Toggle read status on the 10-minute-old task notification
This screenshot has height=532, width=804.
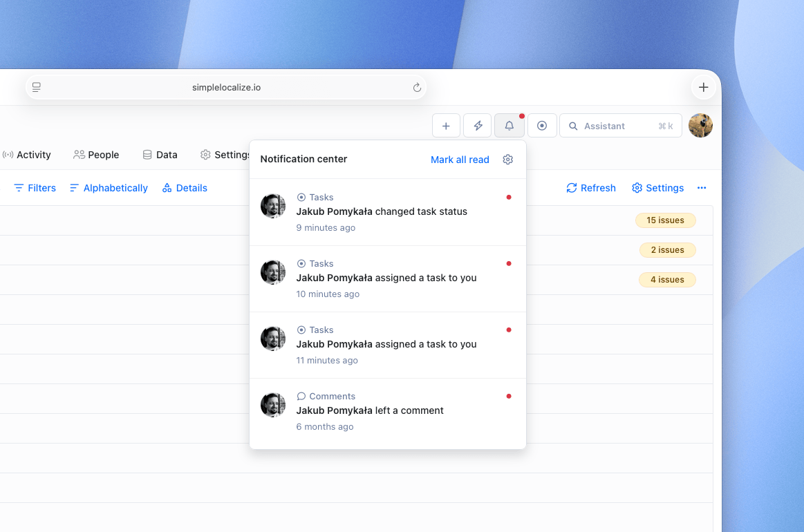509,263
